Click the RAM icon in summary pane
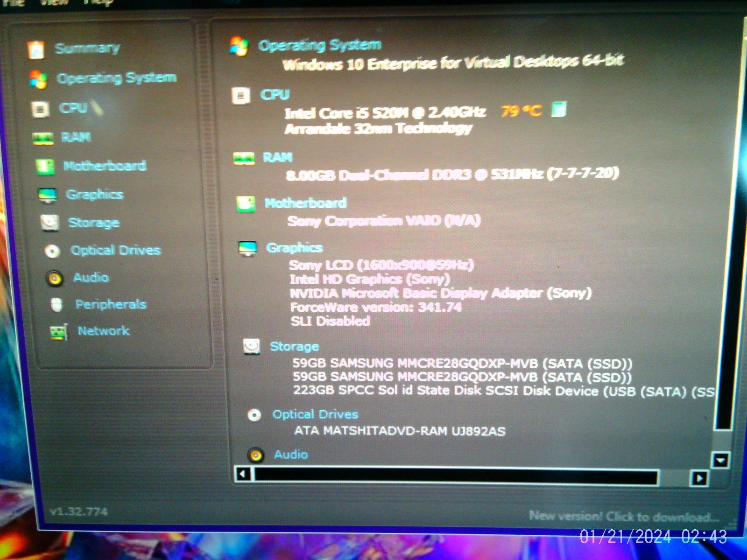The image size is (747, 560). [244, 158]
